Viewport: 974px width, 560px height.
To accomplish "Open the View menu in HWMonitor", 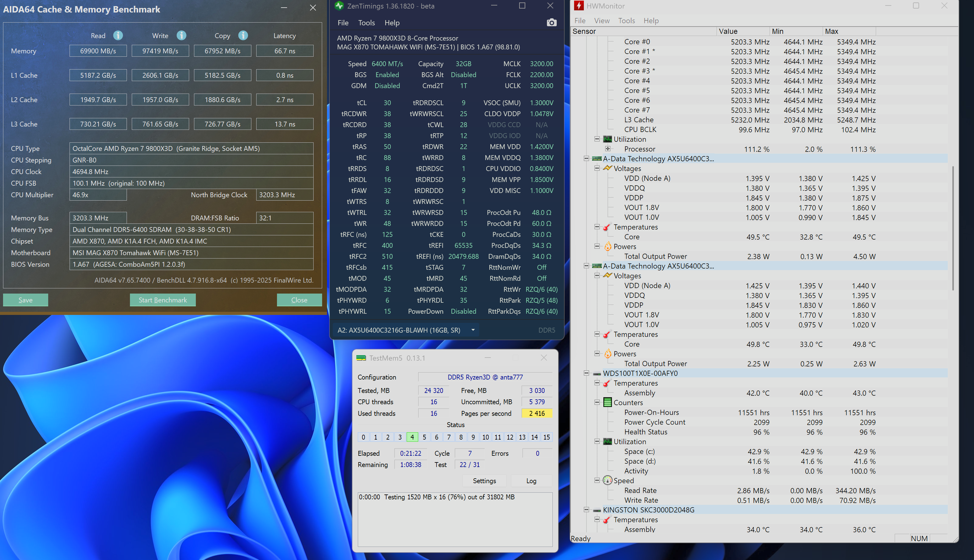I will coord(602,21).
